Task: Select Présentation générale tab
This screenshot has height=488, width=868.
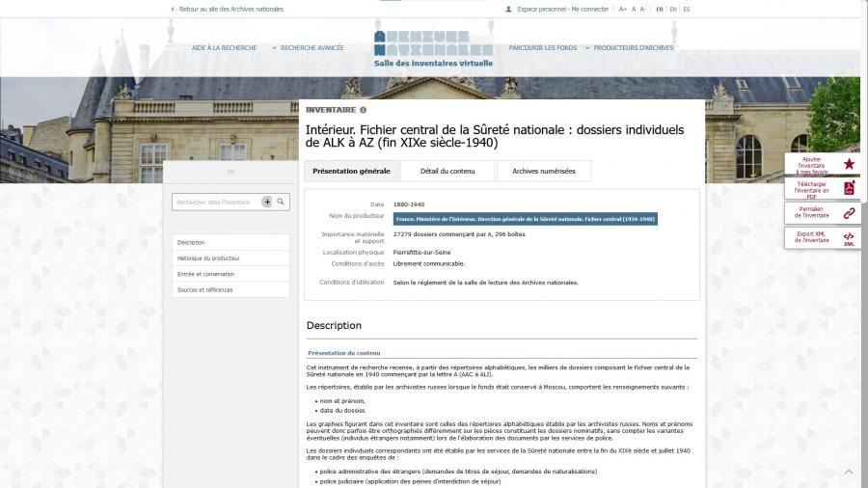Action: (351, 171)
